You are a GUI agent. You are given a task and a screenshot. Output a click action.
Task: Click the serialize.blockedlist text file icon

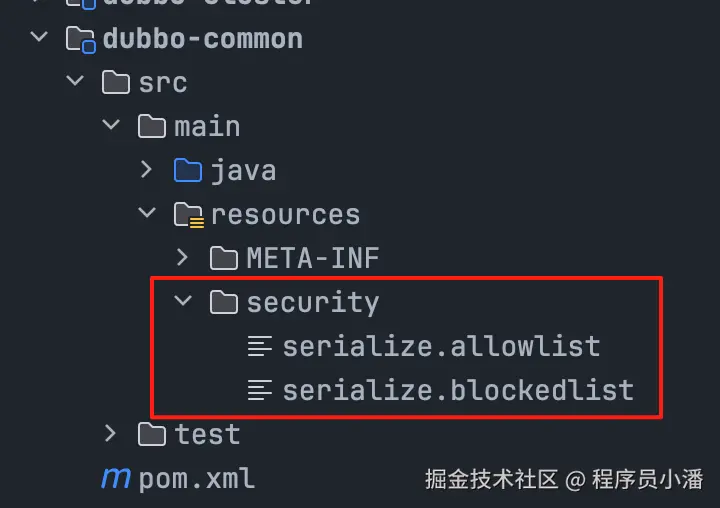[260, 390]
